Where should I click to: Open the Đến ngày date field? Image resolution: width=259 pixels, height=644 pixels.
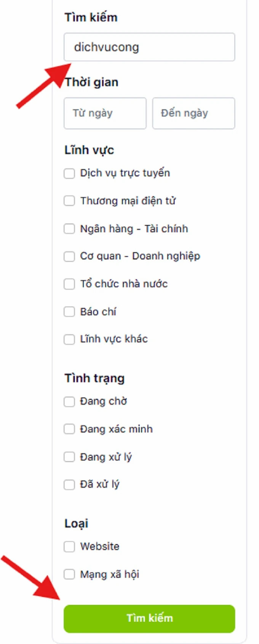(193, 113)
